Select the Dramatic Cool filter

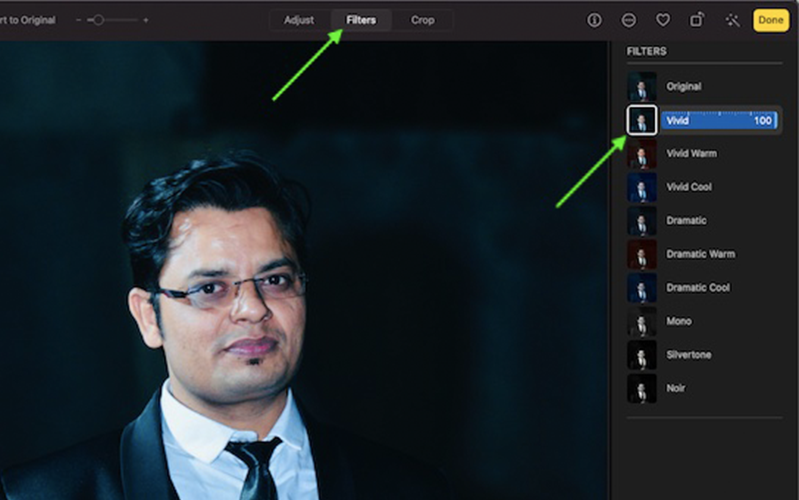point(641,288)
